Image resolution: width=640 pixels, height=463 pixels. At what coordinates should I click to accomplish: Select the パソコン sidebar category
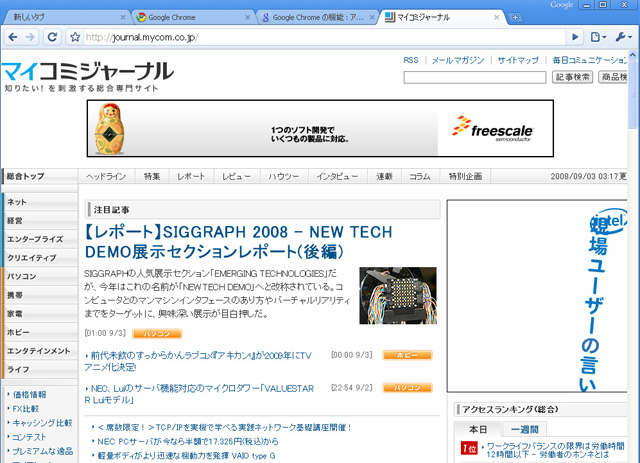[40, 276]
